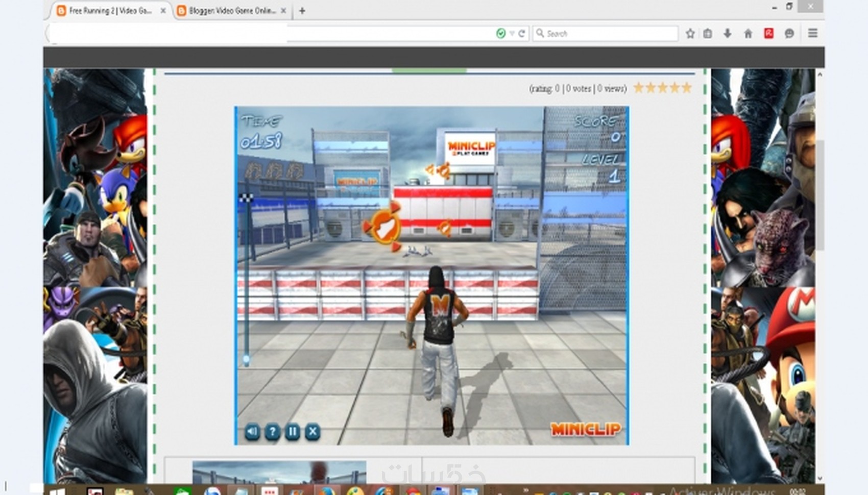Pause the Free Running game
This screenshot has width=868, height=495.
coord(293,432)
